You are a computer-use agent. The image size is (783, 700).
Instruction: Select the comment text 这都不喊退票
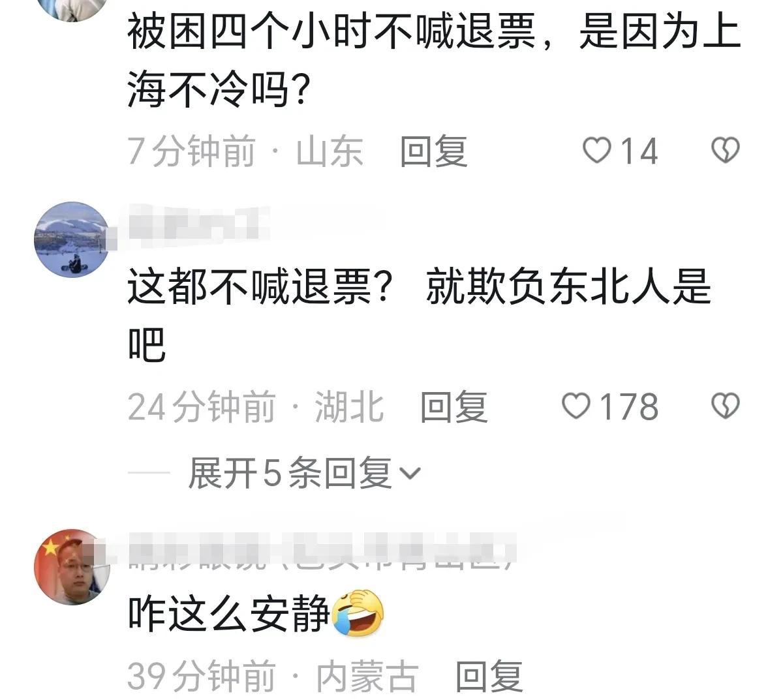pyautogui.click(x=258, y=288)
